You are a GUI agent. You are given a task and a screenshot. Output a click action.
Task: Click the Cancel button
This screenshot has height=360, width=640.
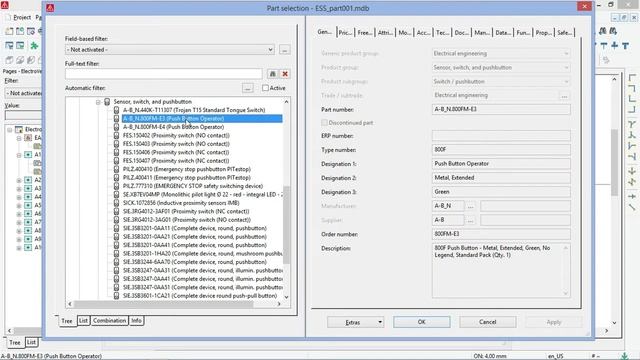[x=487, y=322]
